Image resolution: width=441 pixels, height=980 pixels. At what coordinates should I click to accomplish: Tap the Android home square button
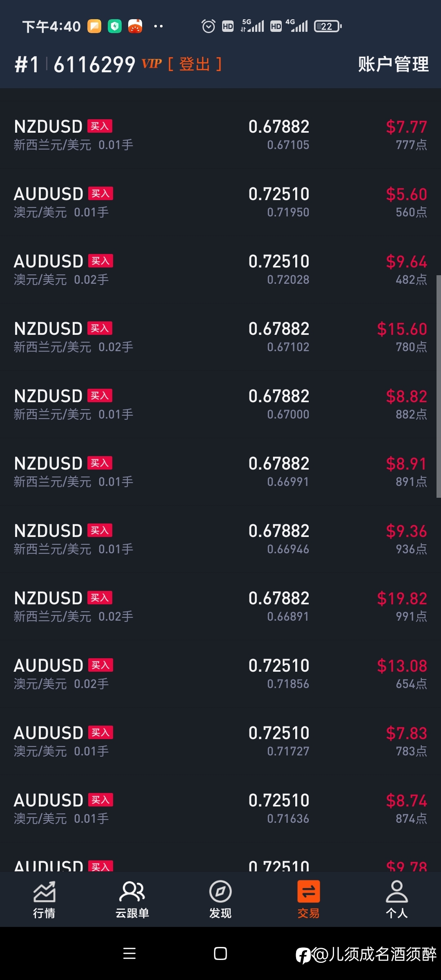(220, 953)
